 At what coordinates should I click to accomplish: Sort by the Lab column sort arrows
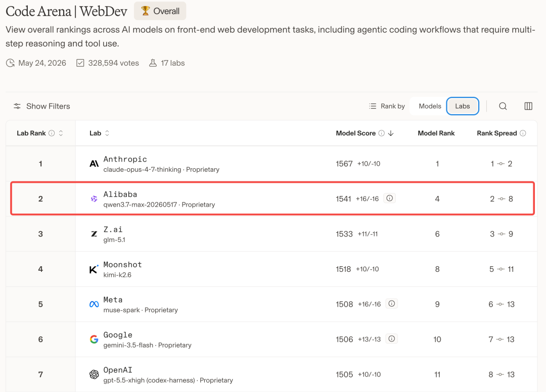tap(107, 133)
